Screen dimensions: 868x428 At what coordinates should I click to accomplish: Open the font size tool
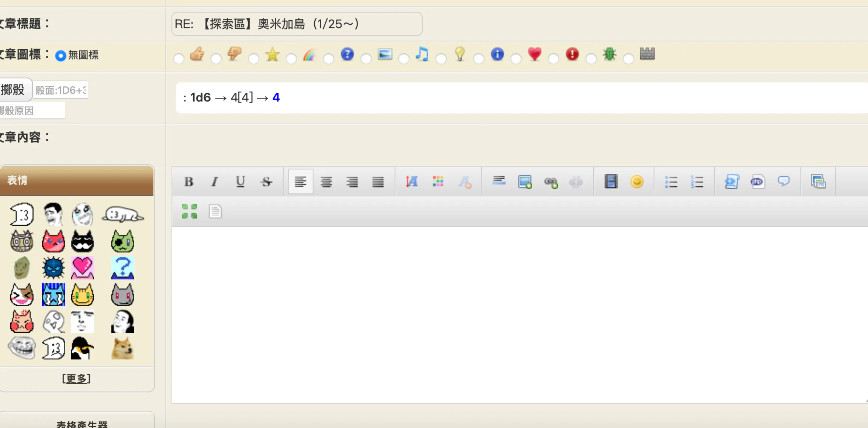(411, 182)
